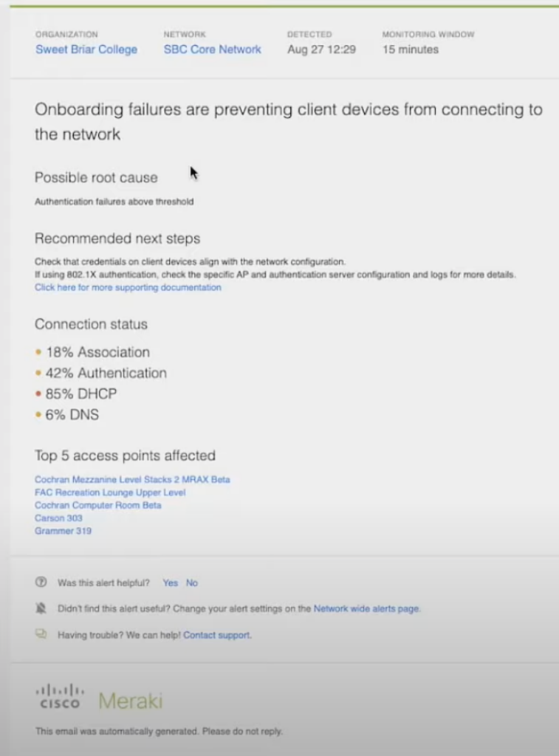Click here for more supporting documentation
This screenshot has height=756, width=559.
tap(128, 287)
